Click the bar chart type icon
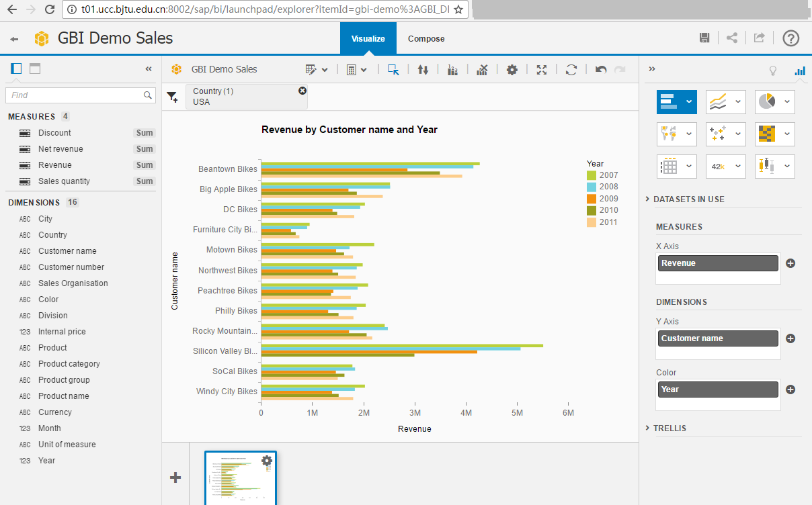The image size is (812, 505). click(668, 102)
